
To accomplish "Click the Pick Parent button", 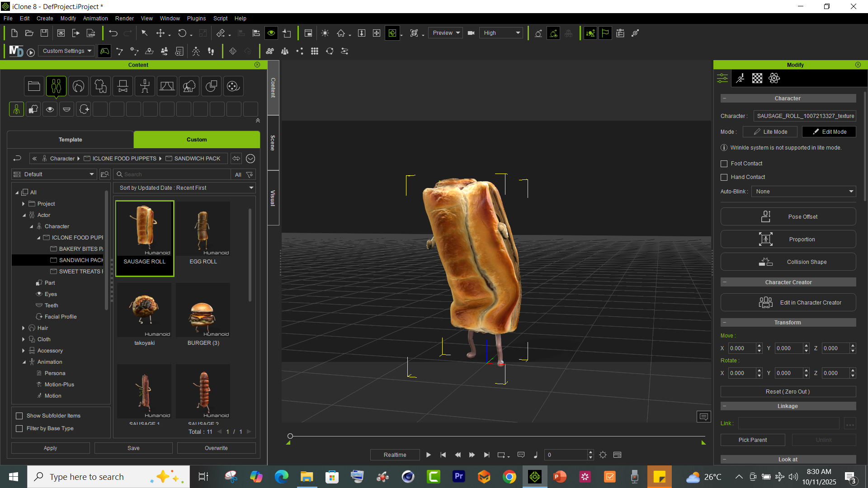I will click(x=753, y=440).
